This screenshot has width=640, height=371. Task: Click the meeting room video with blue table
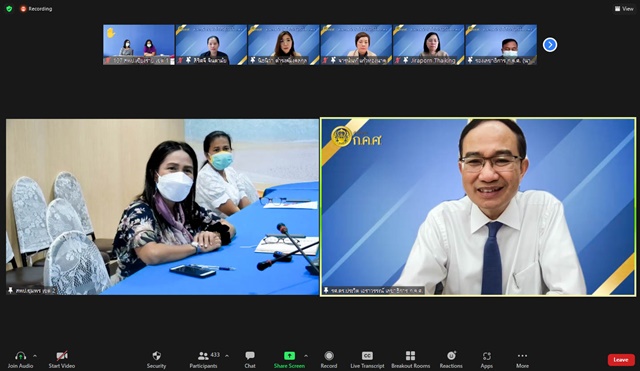coord(162,207)
